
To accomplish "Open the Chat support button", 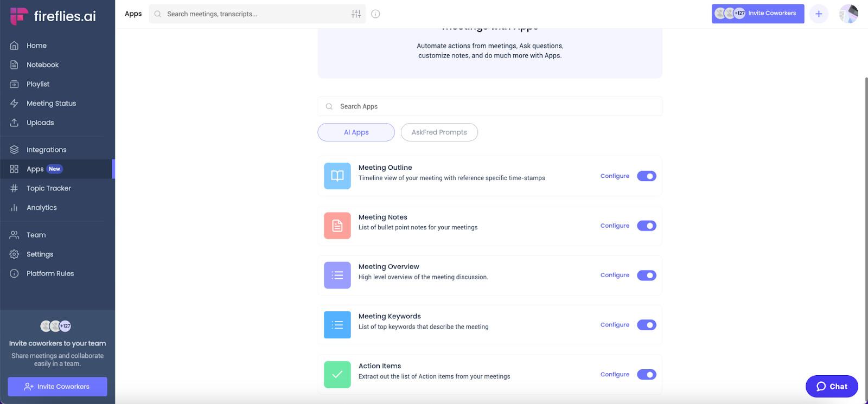I will coord(832,387).
